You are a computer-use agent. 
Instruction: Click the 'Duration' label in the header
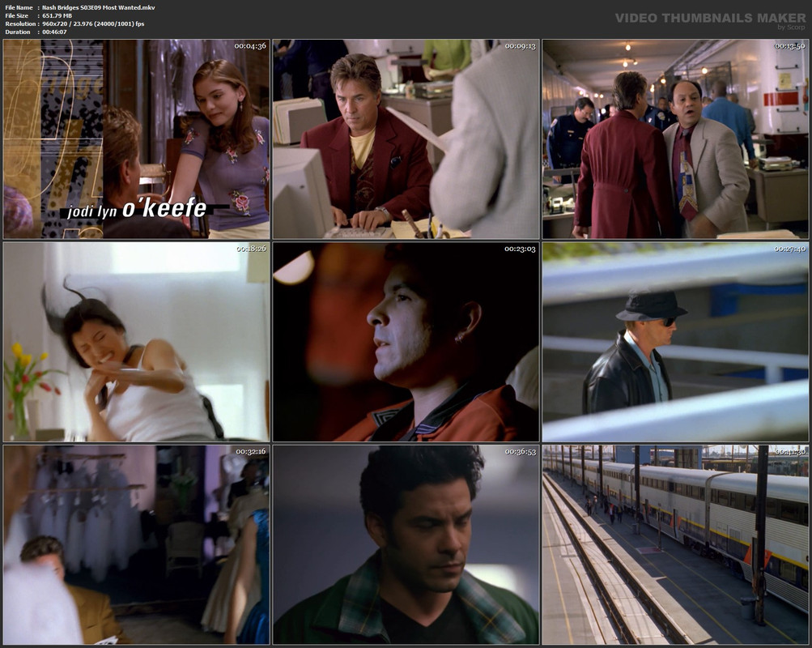point(18,32)
